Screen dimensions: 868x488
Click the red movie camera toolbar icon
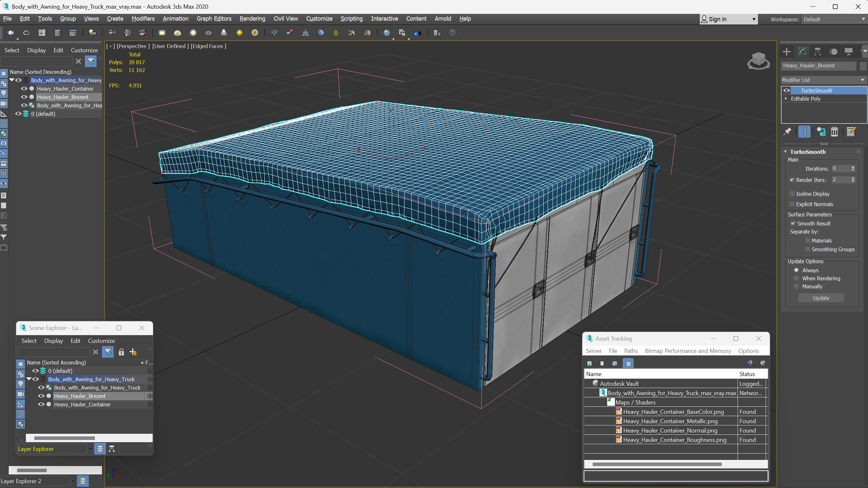click(x=143, y=33)
